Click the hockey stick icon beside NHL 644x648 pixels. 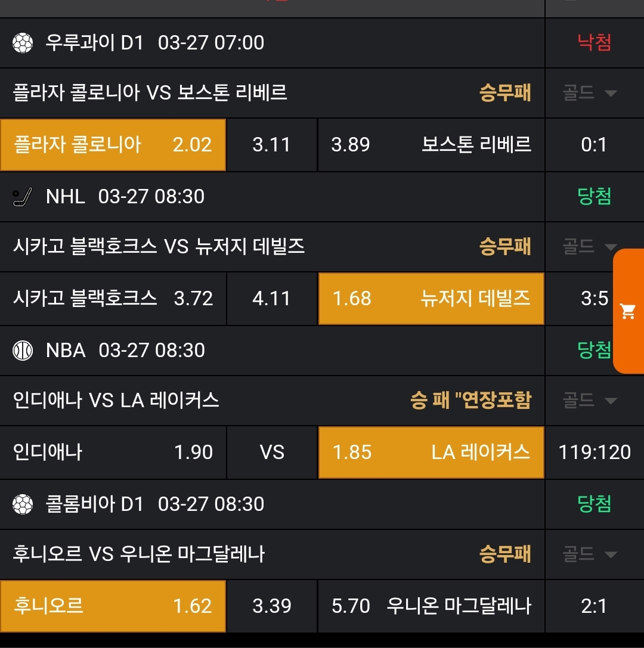pyautogui.click(x=23, y=197)
